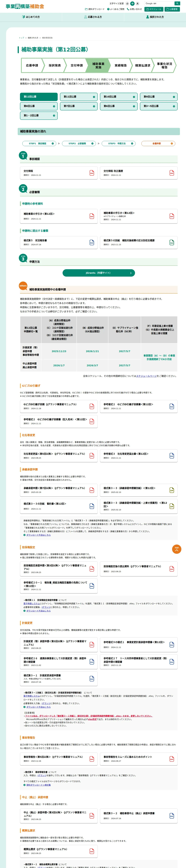Image resolution: width=186 pixels, height=868 pixels.
Task: Select the 事業化状況報告 process step
Action: click(164, 65)
